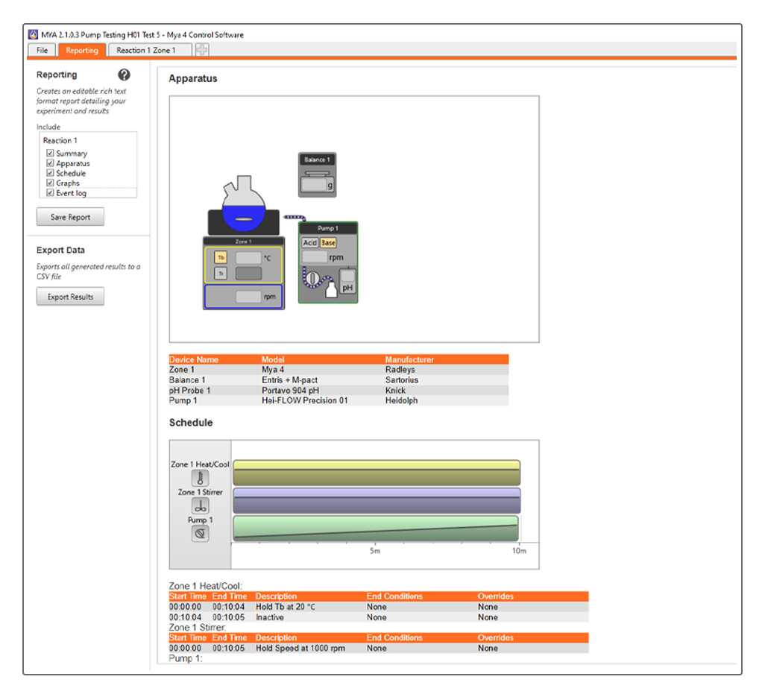762x700 pixels.
Task: Uncheck the Summary checkbox
Action: [x=50, y=153]
